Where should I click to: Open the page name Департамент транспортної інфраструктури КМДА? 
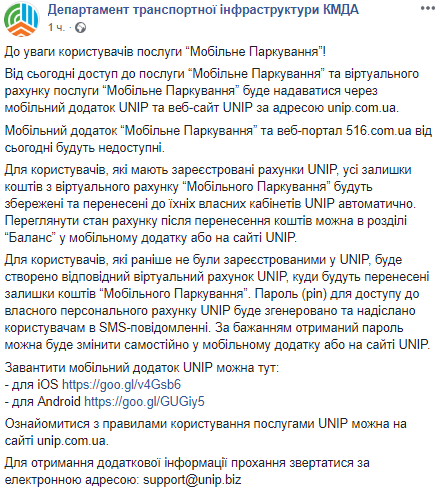203,10
